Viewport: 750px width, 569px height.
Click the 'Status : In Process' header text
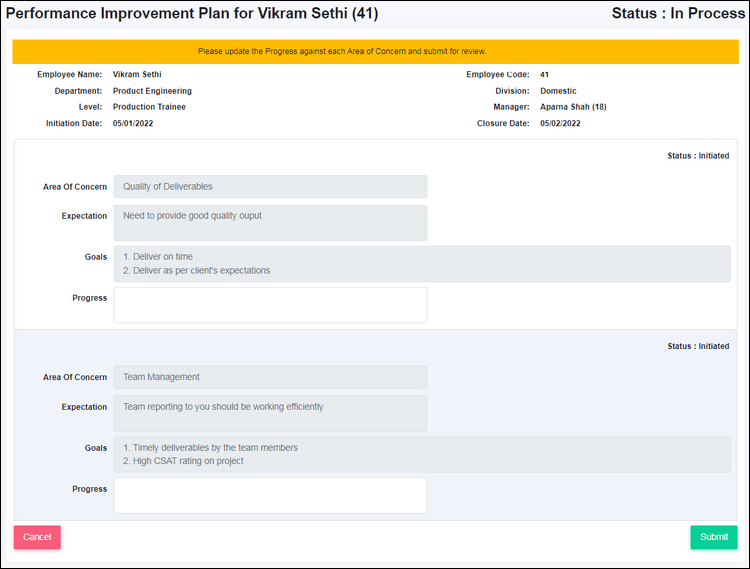tap(678, 14)
